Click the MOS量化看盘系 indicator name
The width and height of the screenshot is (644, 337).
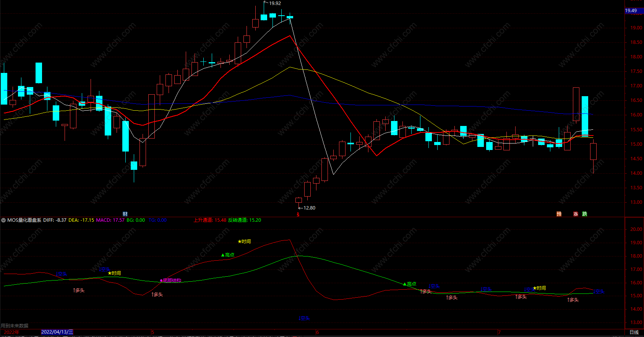pos(24,220)
